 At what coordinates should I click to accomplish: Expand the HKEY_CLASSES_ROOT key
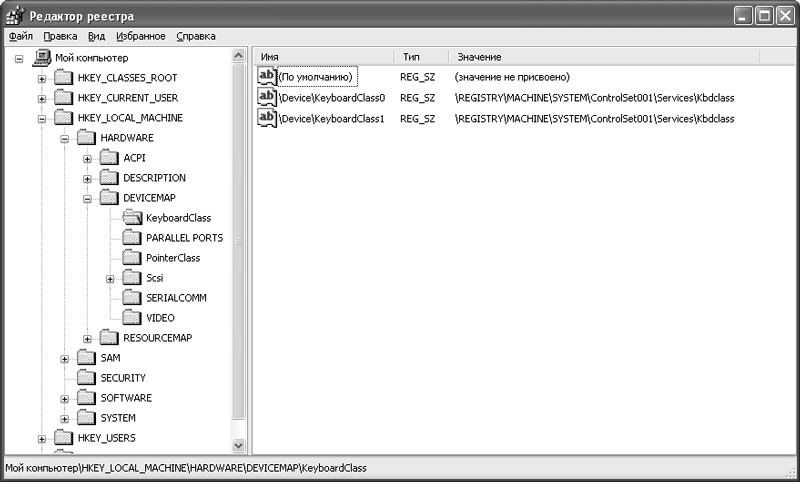[x=42, y=79]
